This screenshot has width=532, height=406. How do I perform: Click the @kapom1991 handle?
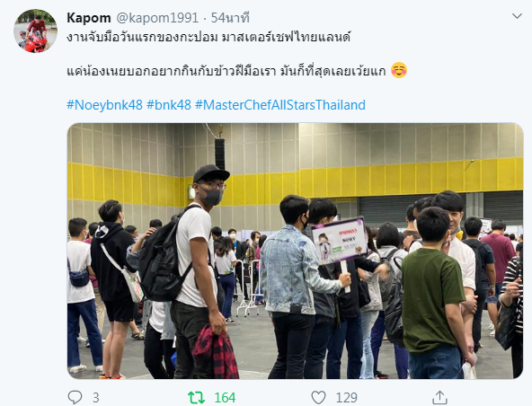(157, 18)
